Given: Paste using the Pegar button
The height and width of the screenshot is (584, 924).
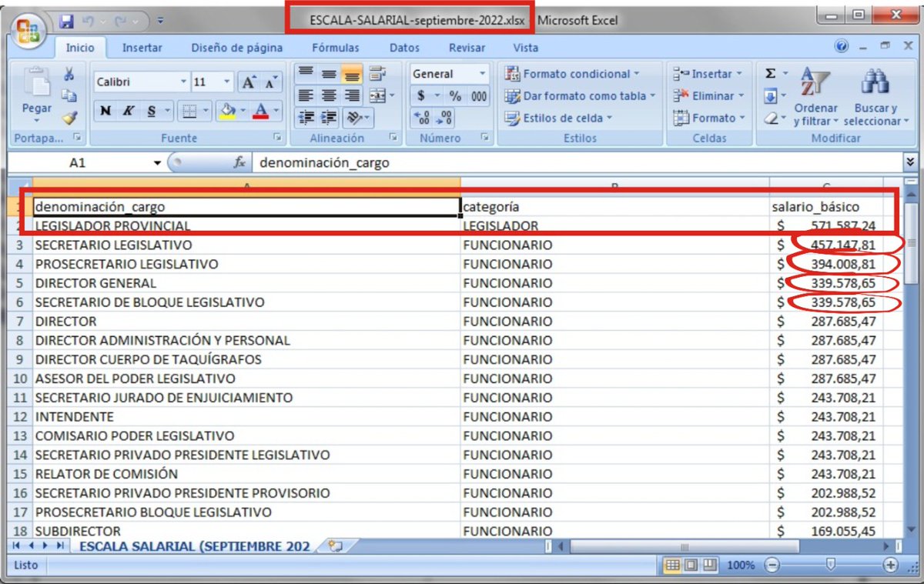Looking at the screenshot, I should (x=37, y=97).
